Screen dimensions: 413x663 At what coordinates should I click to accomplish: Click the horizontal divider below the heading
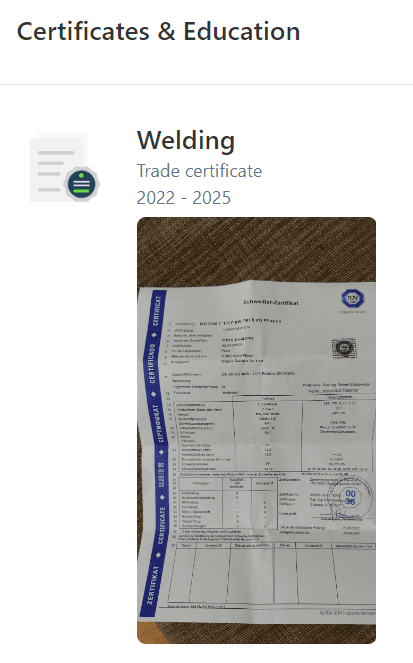pyautogui.click(x=206, y=84)
